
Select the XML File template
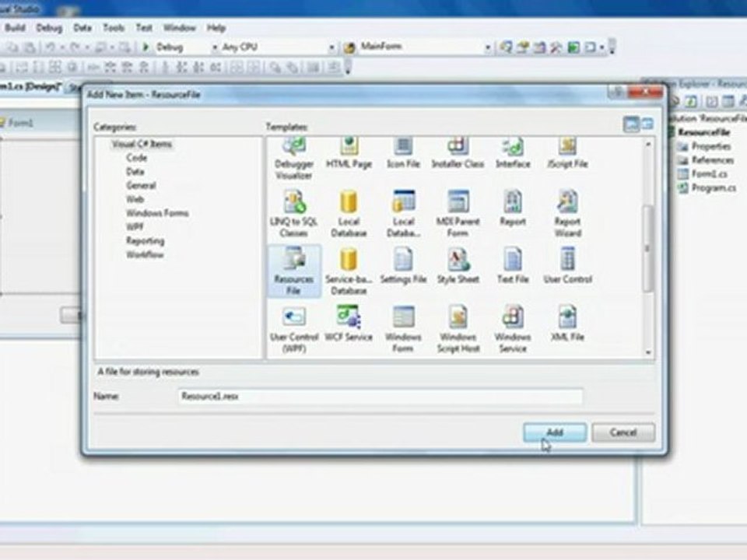[x=567, y=324]
